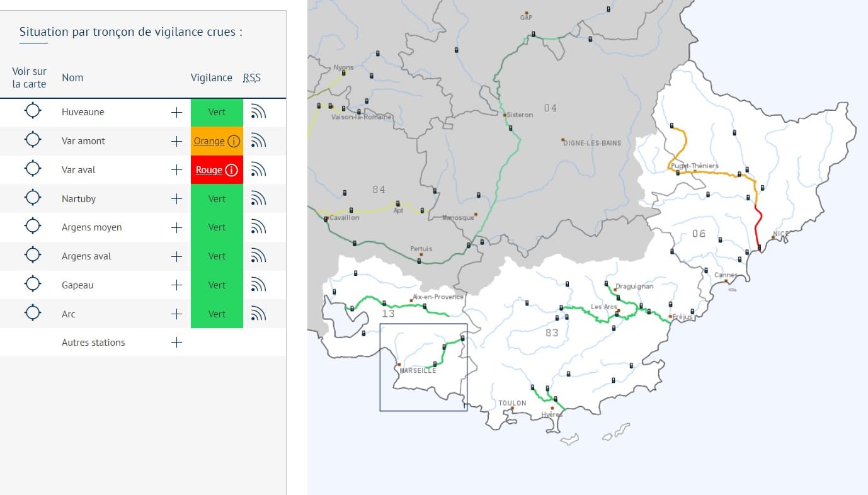Open the Arc RSS feed icon
This screenshot has height=495, width=868.
click(258, 314)
